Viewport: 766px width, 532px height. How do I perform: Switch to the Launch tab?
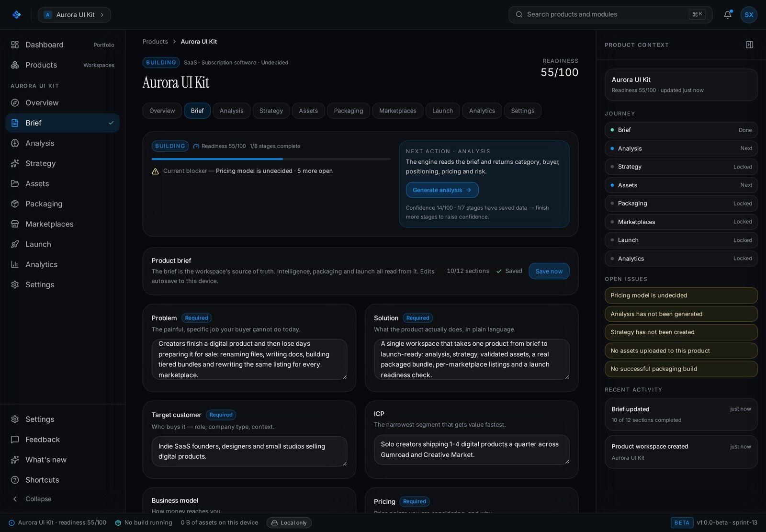click(x=442, y=111)
